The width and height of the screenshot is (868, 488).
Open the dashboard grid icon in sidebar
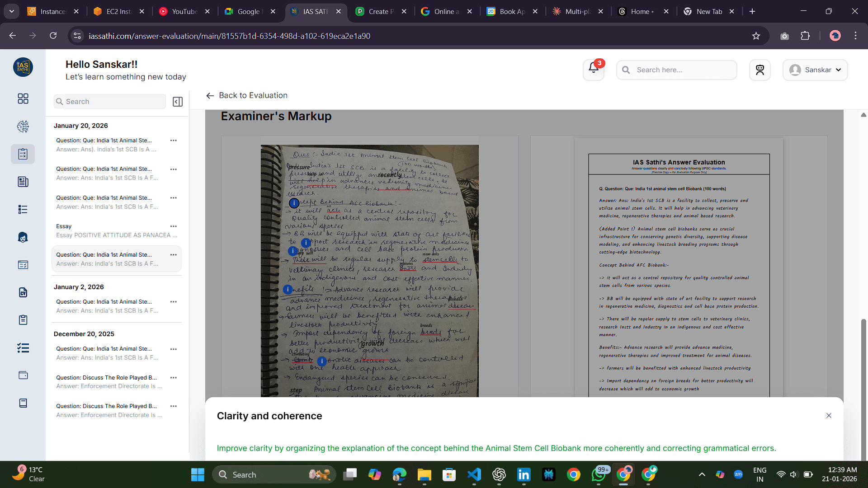[23, 99]
